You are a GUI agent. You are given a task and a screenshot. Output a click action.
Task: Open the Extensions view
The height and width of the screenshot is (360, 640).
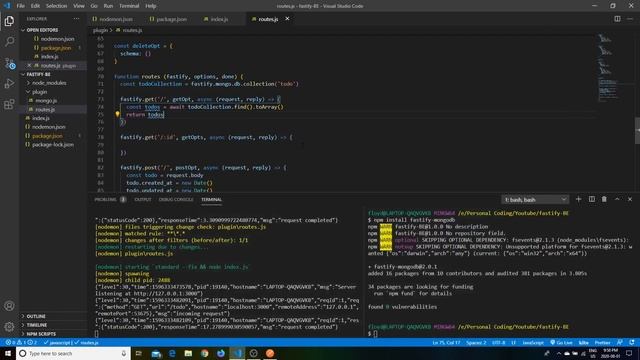pos(9,104)
